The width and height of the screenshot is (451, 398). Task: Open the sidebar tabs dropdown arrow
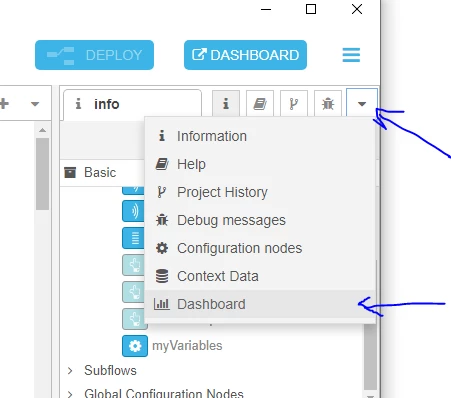(x=362, y=104)
